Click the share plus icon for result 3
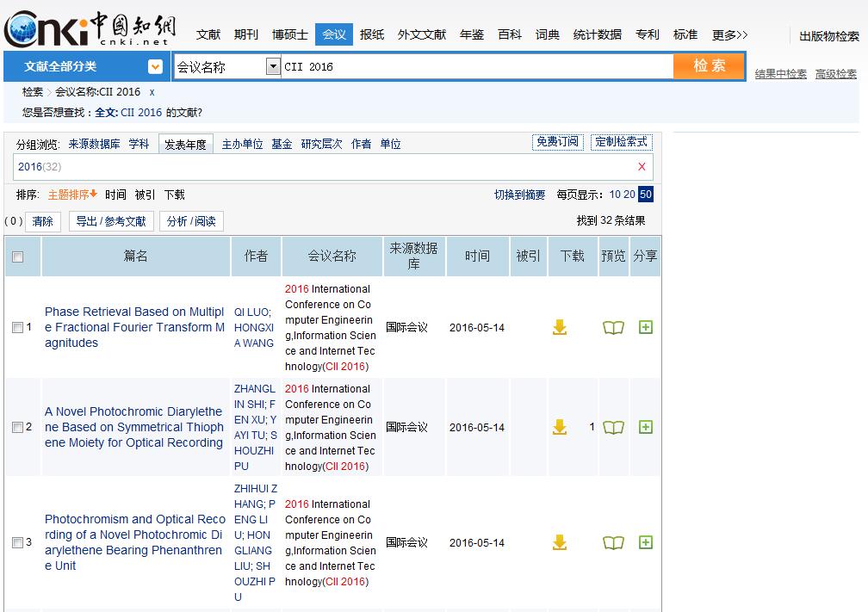This screenshot has height=612, width=868. [x=646, y=542]
